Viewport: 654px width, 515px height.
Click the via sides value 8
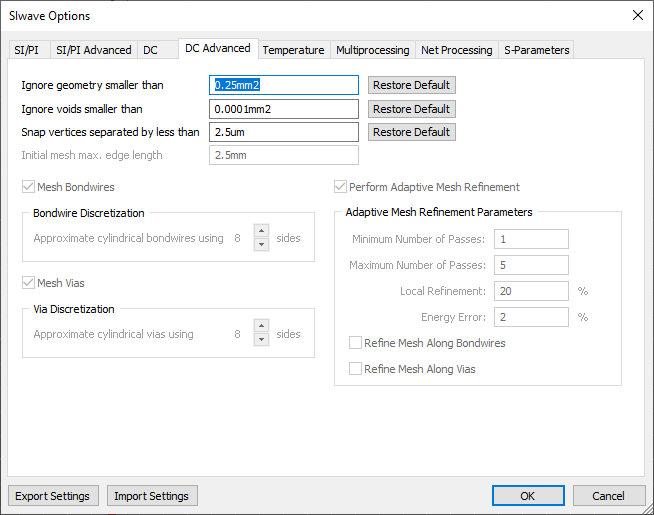tap(237, 334)
